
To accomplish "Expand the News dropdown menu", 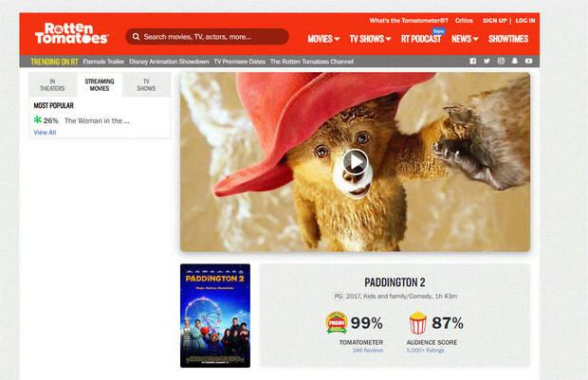I will coord(465,39).
